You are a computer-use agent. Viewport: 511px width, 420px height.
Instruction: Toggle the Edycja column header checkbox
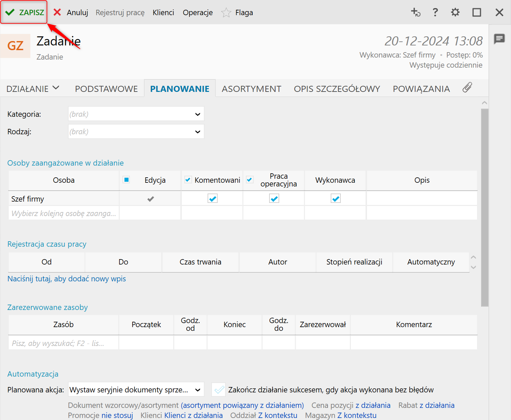point(126,180)
